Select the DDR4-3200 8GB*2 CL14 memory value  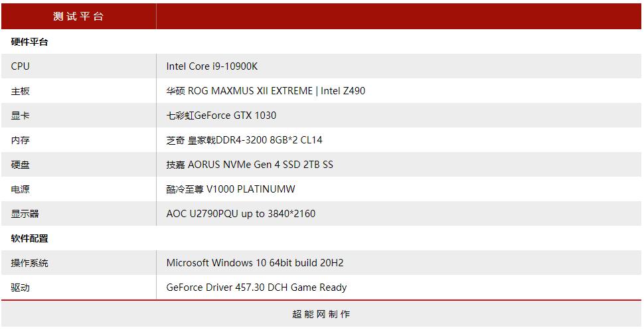[244, 140]
